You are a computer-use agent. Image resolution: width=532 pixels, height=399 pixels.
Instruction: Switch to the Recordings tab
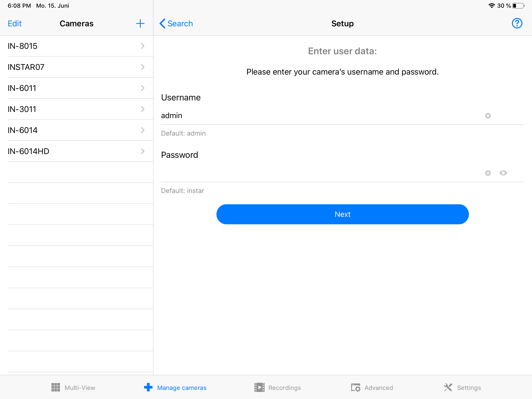(x=277, y=388)
